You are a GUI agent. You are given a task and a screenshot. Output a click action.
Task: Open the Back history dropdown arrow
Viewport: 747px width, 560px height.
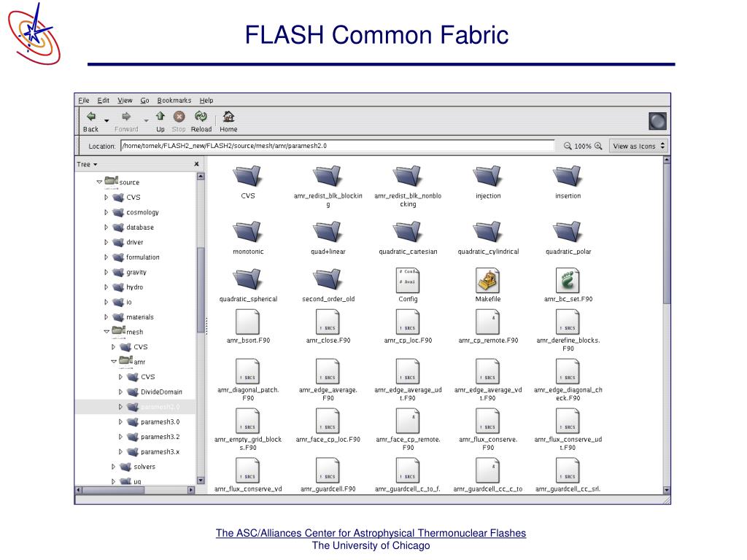click(107, 120)
